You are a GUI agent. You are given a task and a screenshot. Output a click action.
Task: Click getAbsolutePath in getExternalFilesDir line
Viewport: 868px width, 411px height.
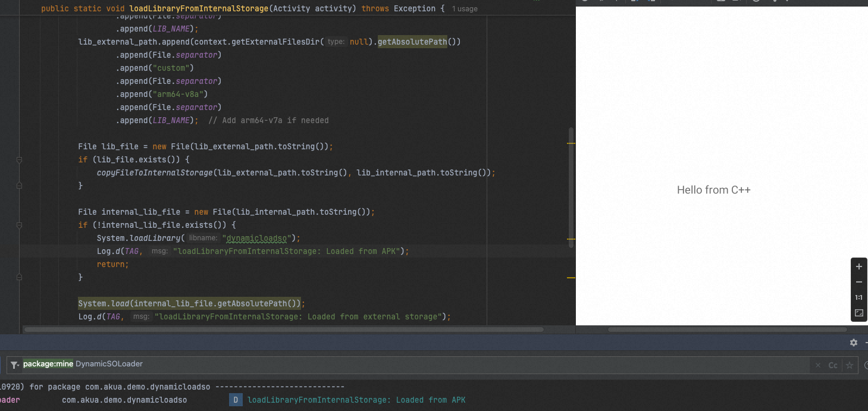[x=412, y=42]
